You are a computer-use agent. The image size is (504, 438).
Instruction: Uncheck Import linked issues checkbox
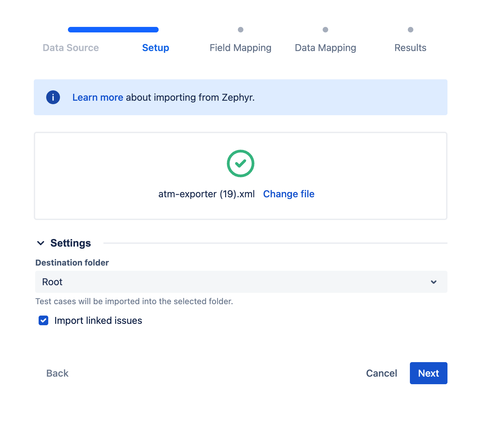click(x=43, y=320)
